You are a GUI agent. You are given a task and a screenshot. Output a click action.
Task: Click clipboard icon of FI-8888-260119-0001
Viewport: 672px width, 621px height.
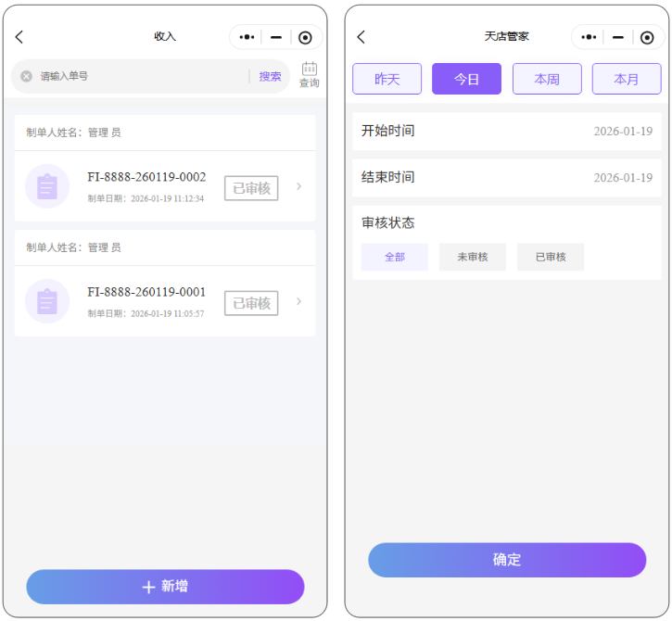coord(47,301)
